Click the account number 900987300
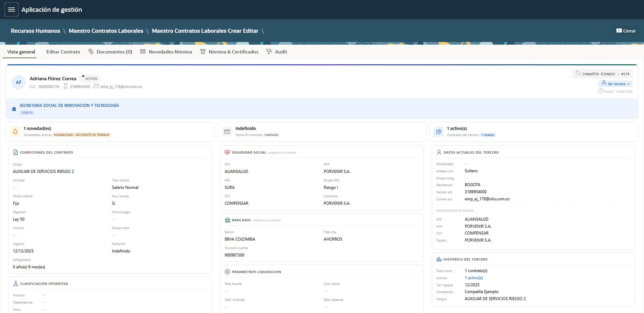The width and height of the screenshot is (644, 313). pyautogui.click(x=234, y=255)
